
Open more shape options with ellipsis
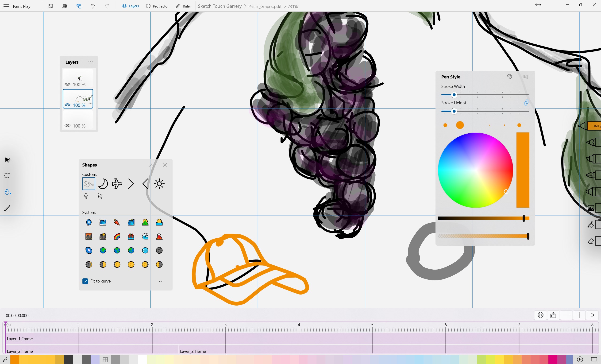(x=162, y=281)
